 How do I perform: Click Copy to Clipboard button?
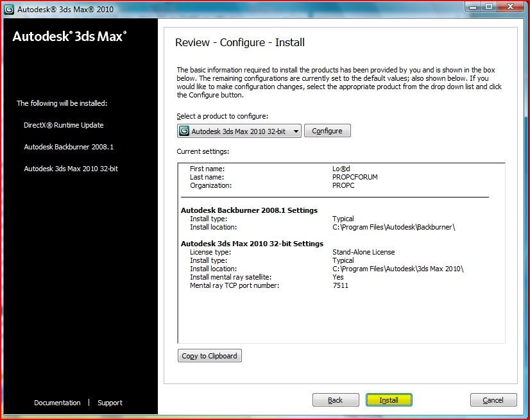coord(210,356)
